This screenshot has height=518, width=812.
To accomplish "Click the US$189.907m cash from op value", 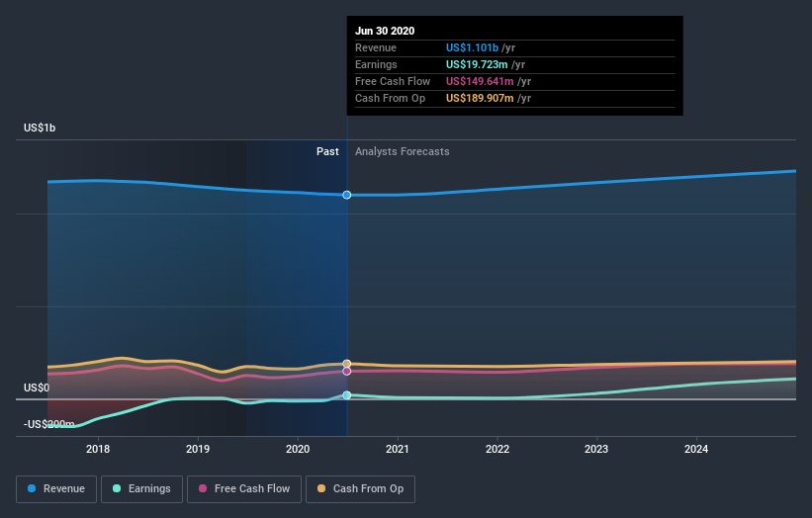I will click(x=480, y=98).
